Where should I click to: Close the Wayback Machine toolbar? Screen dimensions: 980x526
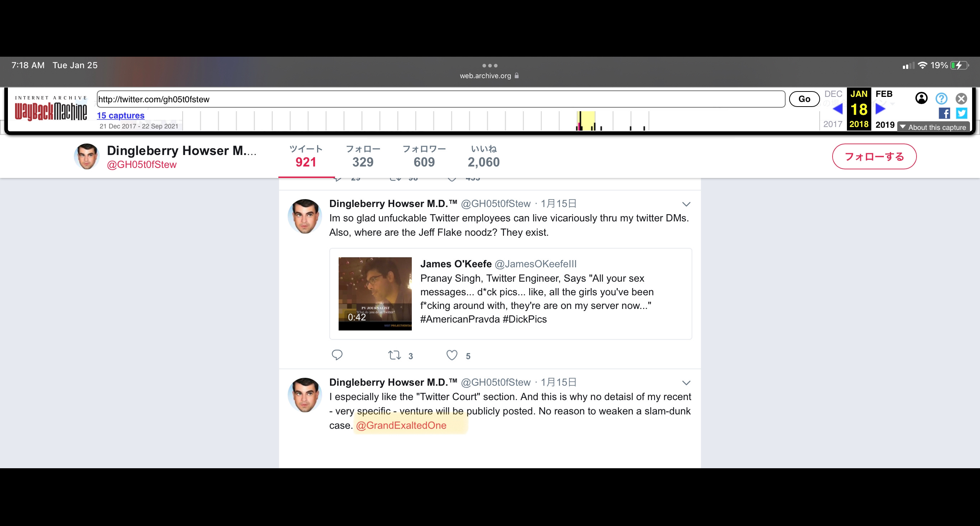point(961,99)
